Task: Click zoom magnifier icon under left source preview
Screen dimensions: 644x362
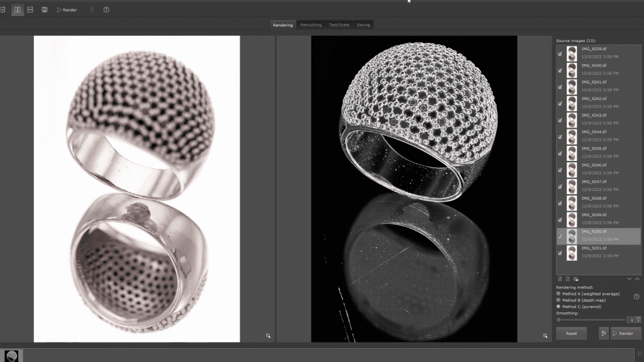Action: pyautogui.click(x=268, y=336)
